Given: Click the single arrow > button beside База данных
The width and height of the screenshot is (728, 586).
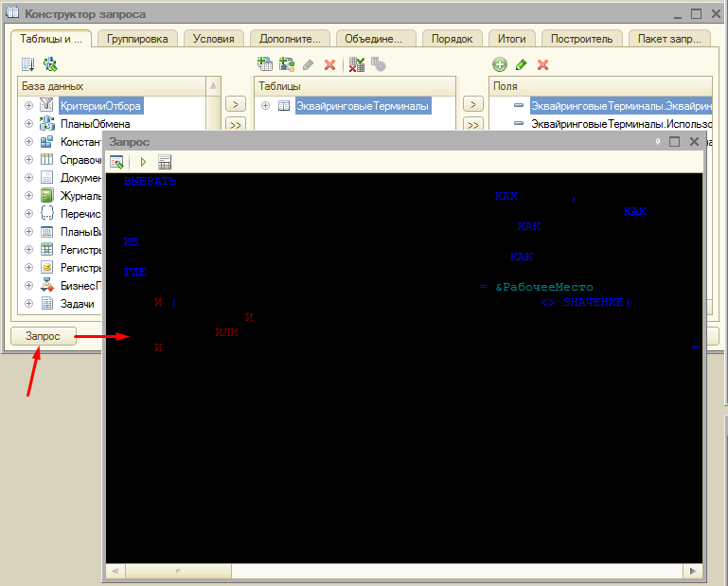Looking at the screenshot, I should tap(236, 104).
